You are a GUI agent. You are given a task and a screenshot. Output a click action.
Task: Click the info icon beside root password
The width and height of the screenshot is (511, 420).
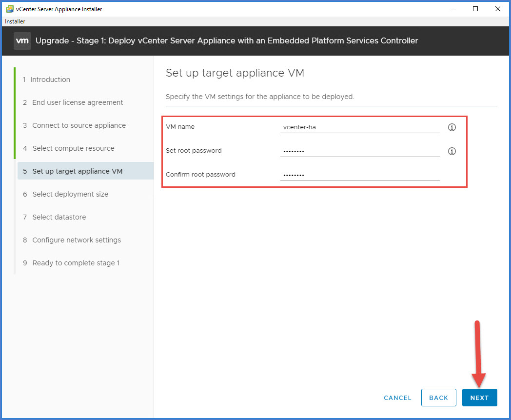(x=452, y=151)
